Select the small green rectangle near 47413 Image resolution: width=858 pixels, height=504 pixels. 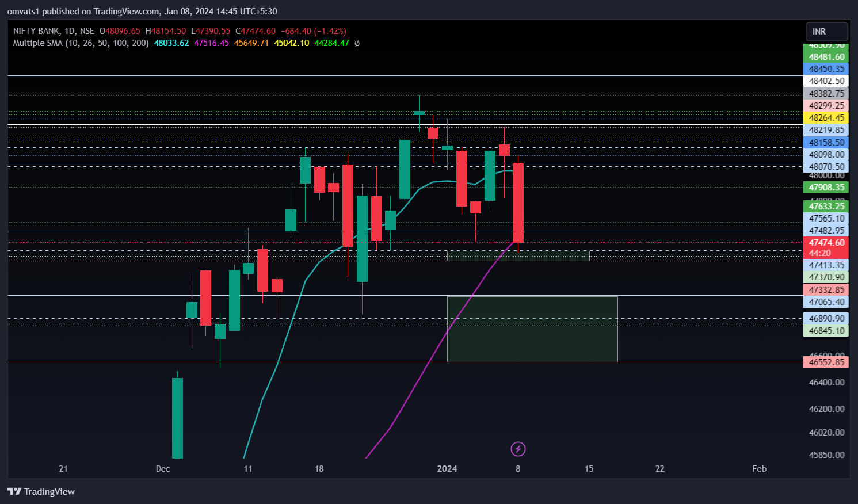coord(518,256)
